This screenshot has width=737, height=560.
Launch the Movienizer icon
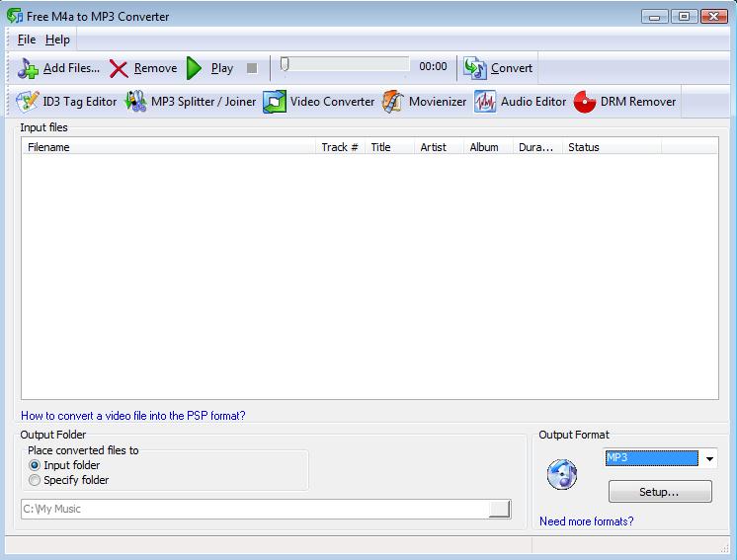(393, 102)
